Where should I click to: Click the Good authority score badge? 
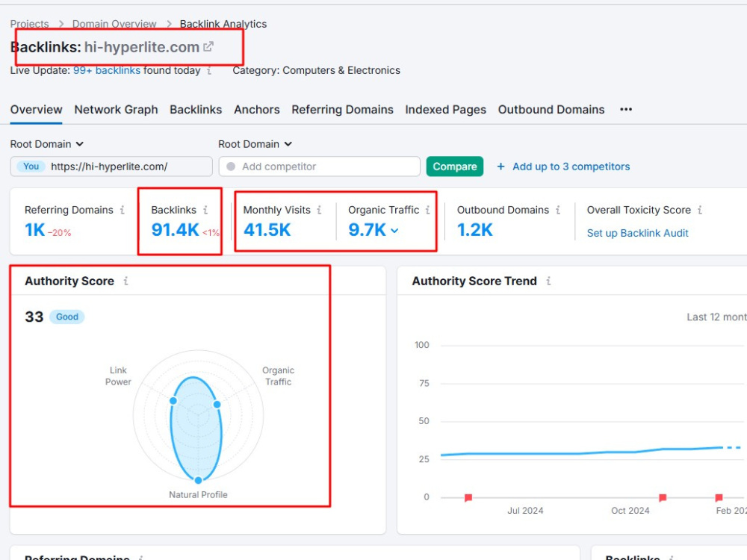coord(67,317)
